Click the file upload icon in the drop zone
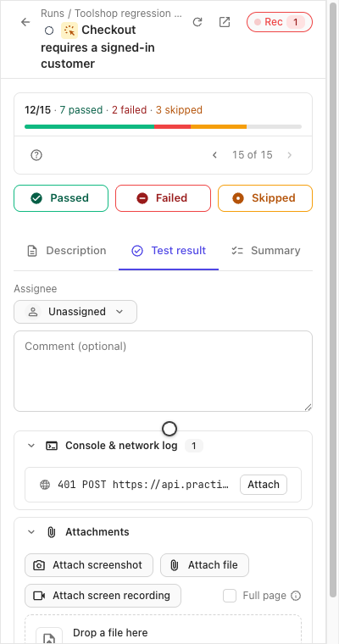 click(x=49, y=636)
